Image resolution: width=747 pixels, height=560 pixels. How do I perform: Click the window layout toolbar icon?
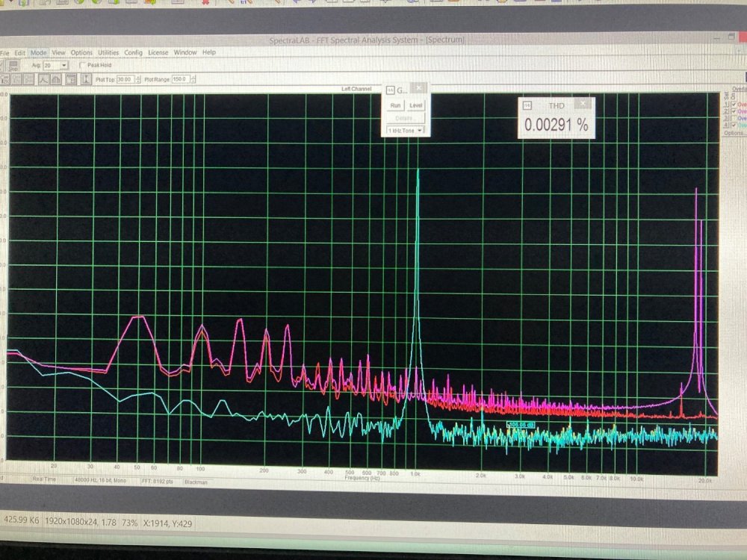point(70,79)
